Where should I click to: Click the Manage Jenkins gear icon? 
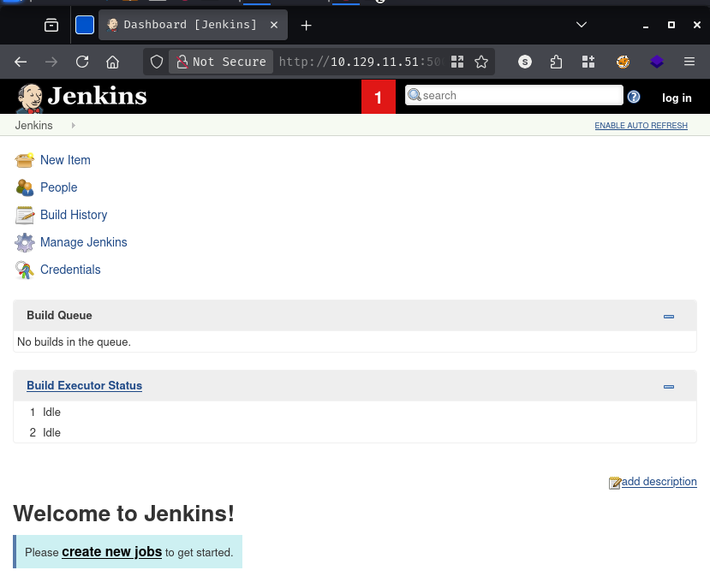tap(24, 242)
